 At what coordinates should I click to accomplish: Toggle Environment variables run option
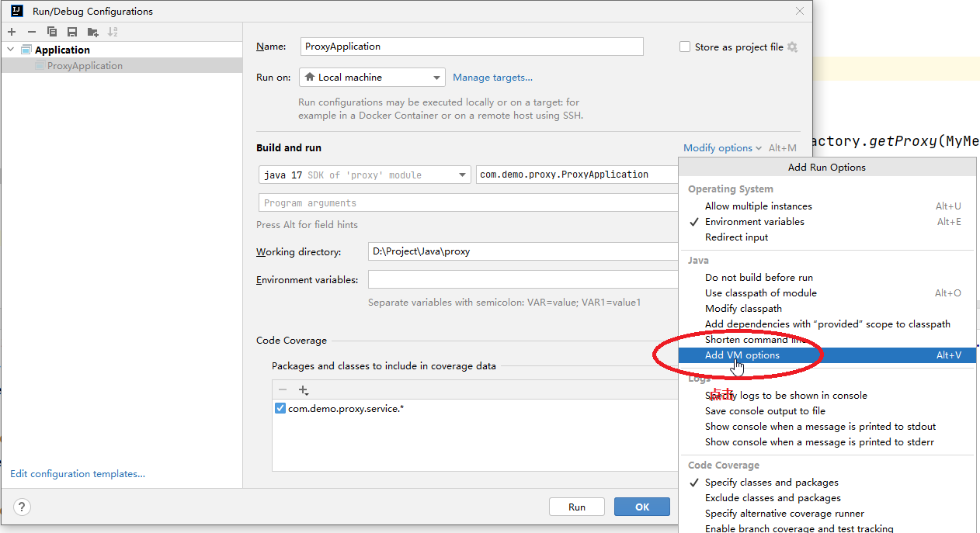[x=754, y=222]
